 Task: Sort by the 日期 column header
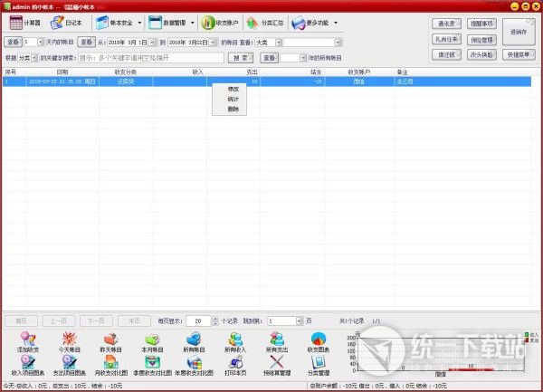pos(62,72)
